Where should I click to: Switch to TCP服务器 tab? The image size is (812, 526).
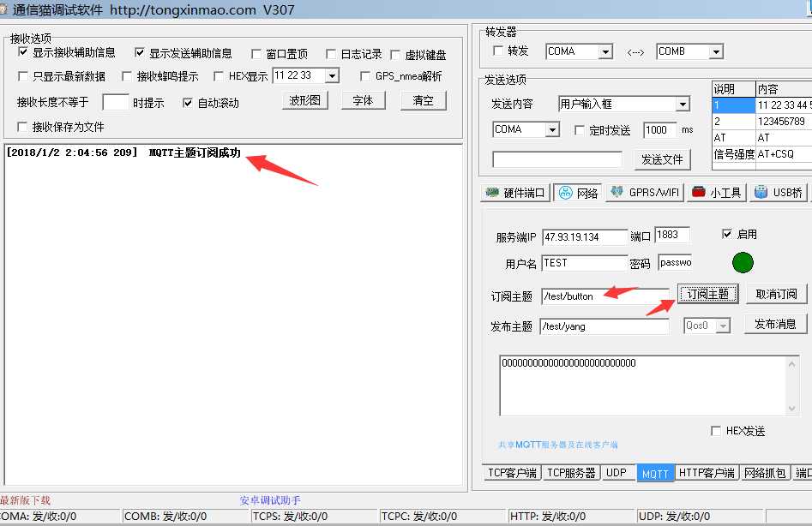click(571, 472)
